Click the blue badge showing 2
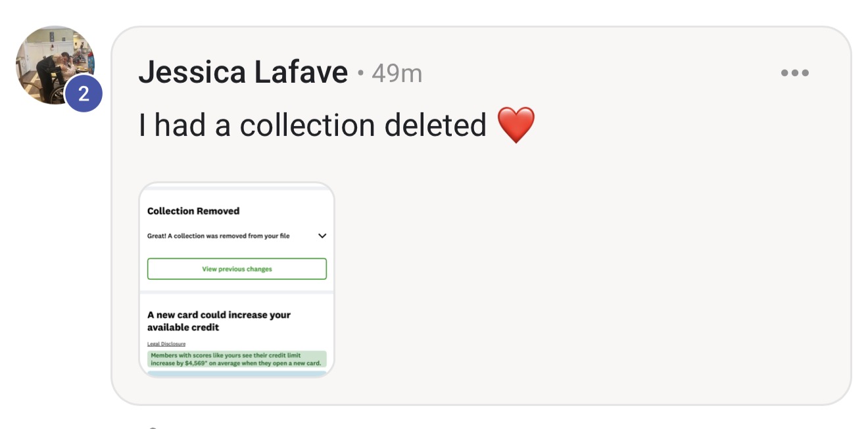This screenshot has height=429, width=868. tap(84, 94)
